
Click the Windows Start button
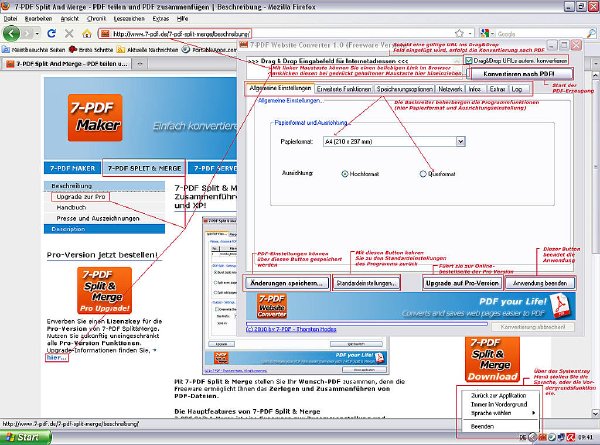pyautogui.click(x=25, y=437)
